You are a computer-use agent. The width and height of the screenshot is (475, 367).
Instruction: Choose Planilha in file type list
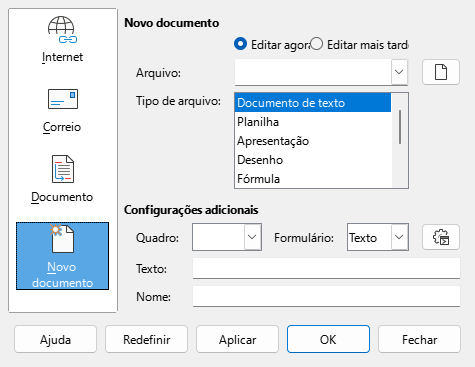(x=313, y=122)
